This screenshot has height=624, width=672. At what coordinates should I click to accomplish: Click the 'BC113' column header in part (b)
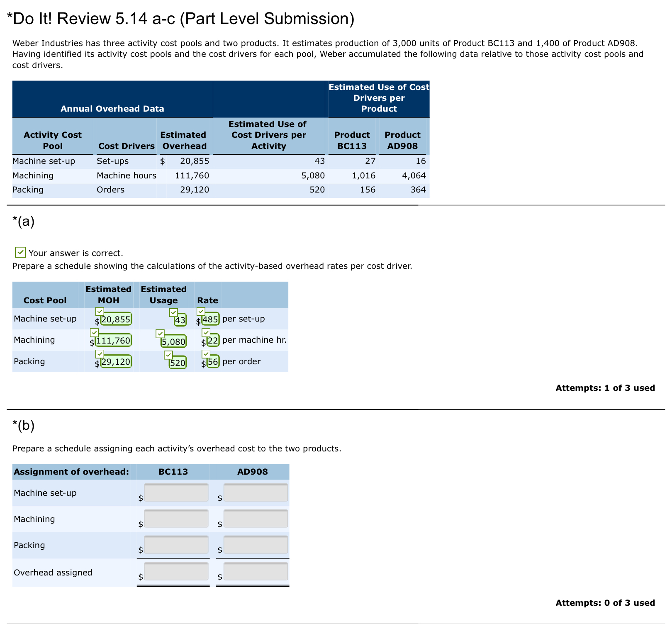173,472
